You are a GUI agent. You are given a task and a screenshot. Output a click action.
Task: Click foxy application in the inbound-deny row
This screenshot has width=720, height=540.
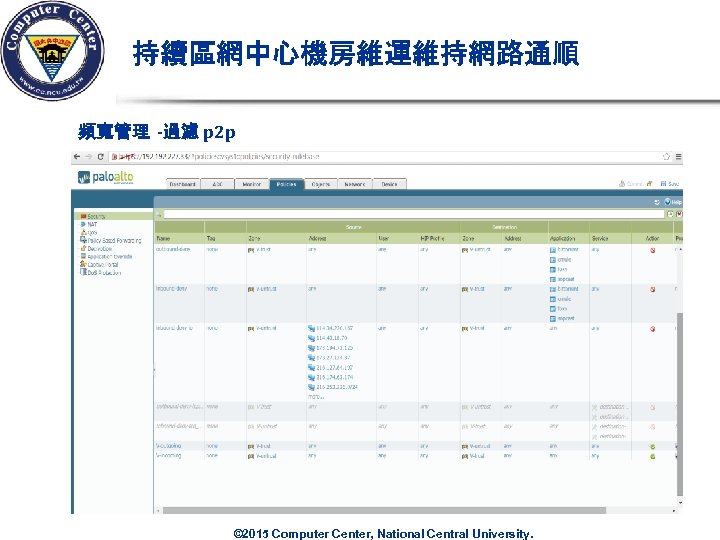point(559,309)
